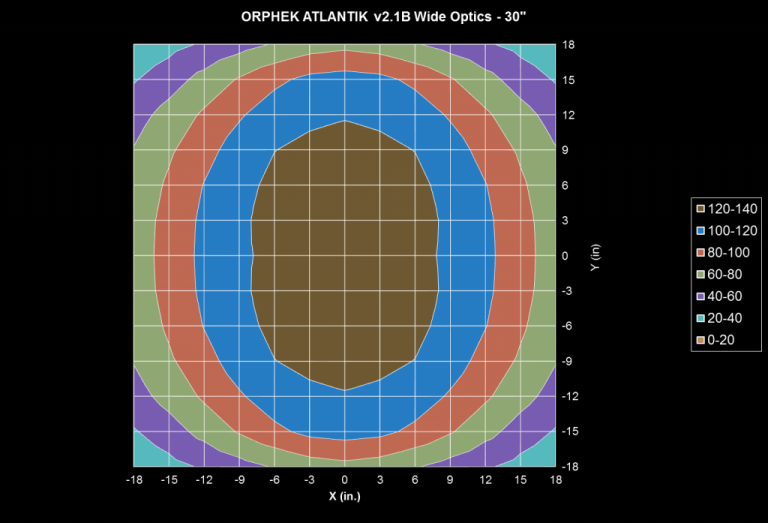Click the brown central 120-140 contour region

345,256
